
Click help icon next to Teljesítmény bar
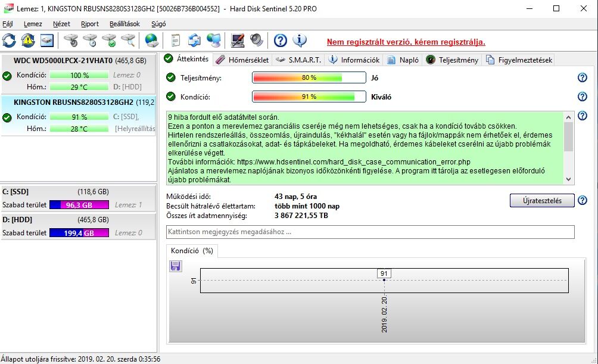tap(583, 77)
